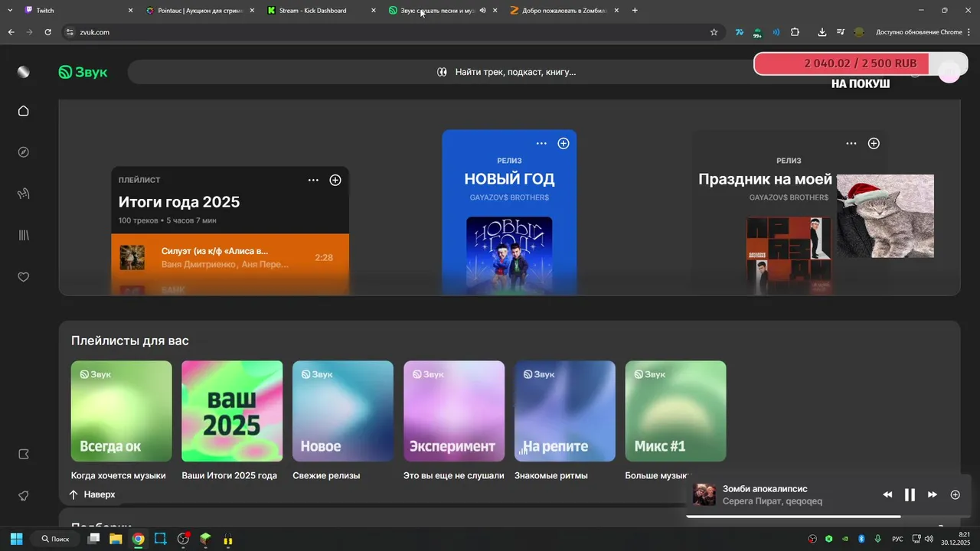
Task: Open the Новое playlist tile
Action: (343, 411)
